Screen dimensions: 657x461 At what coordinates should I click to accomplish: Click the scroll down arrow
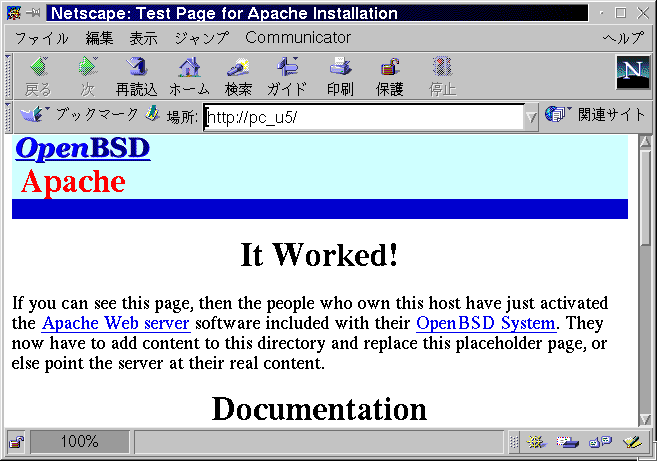point(645,419)
